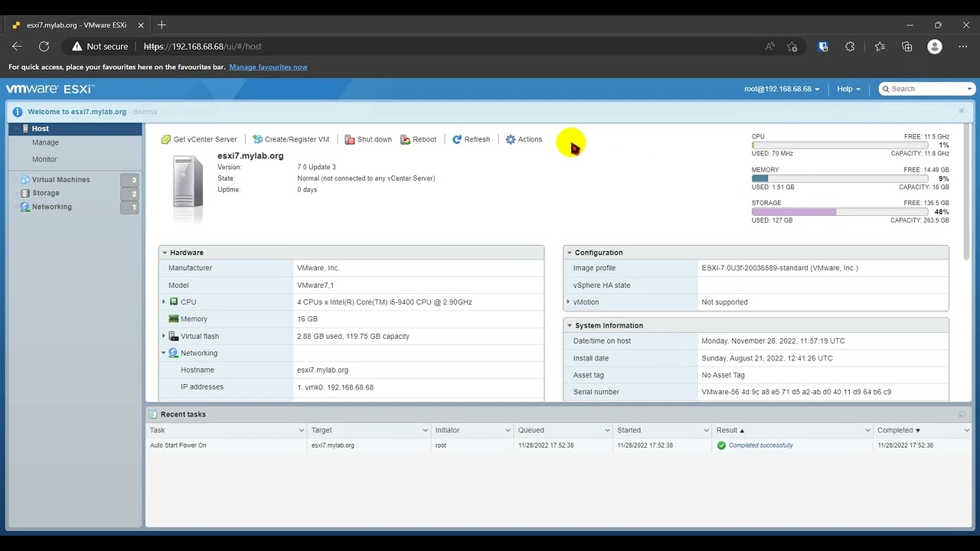The width and height of the screenshot is (980, 551).
Task: Collapse the Configuration panel
Action: [x=569, y=253]
